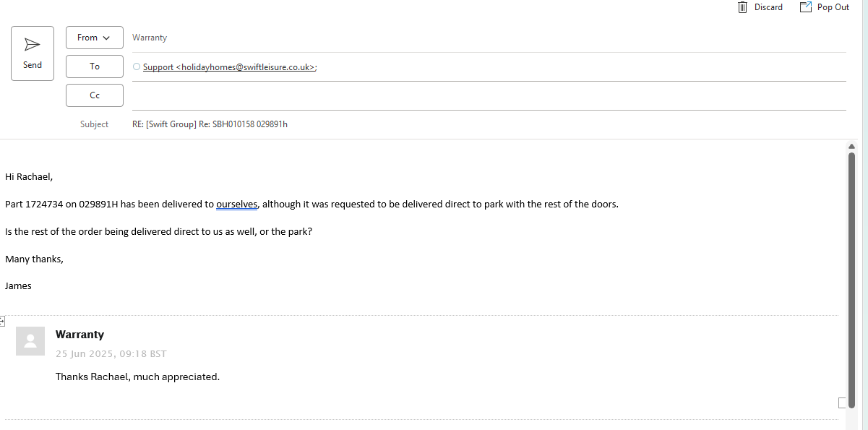The image size is (868, 430).
Task: Click the Subject line text field
Action: (484, 124)
